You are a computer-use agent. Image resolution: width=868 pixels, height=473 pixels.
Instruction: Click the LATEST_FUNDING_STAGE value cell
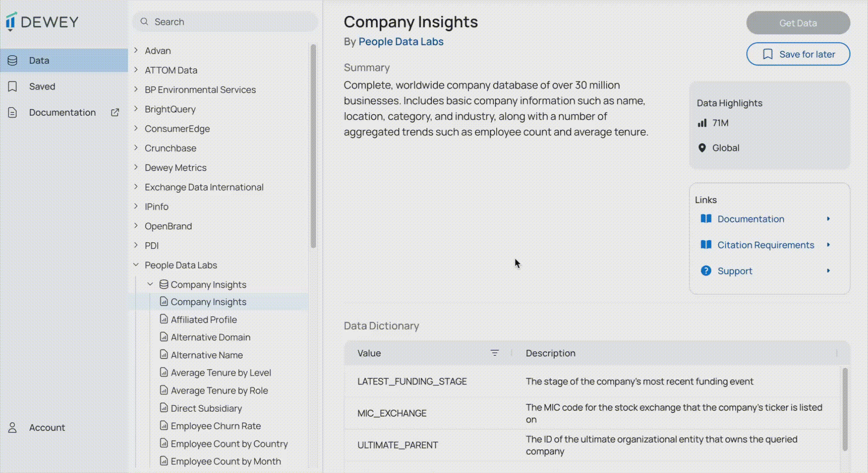coord(412,381)
